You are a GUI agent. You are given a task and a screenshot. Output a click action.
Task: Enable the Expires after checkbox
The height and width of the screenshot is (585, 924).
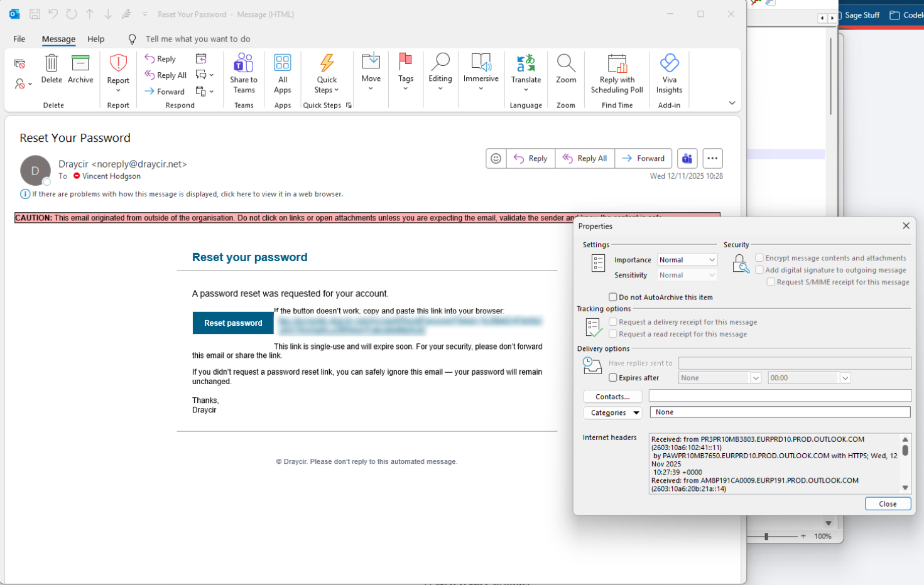click(612, 378)
